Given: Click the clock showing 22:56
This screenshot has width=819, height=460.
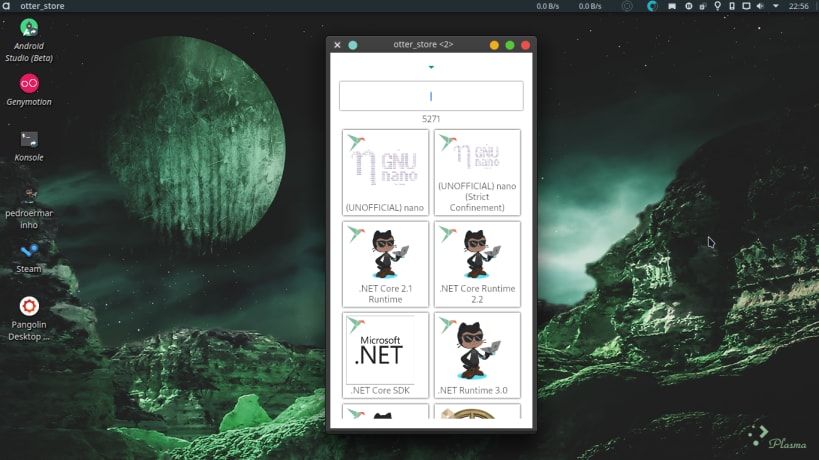Looking at the screenshot, I should point(799,6).
